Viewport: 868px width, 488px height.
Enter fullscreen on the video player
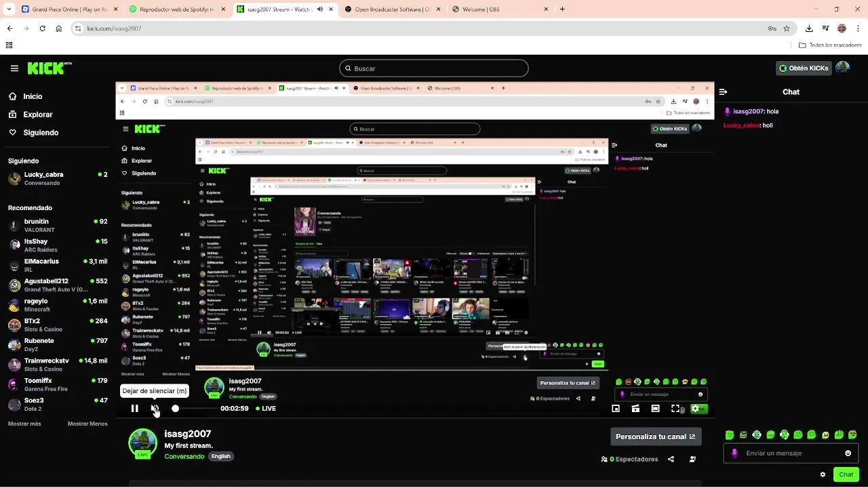[675, 409]
